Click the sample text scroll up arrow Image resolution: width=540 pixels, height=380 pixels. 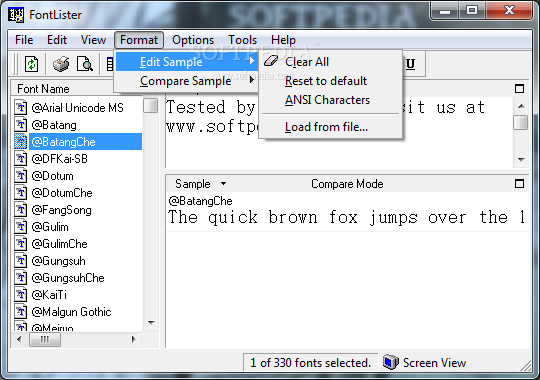tap(521, 106)
